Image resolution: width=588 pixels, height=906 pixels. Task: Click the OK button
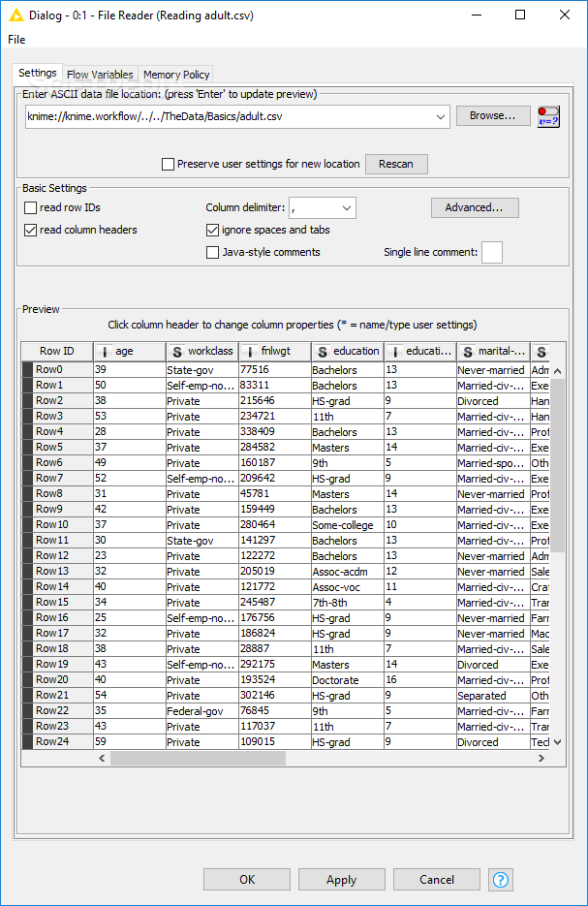tap(247, 880)
